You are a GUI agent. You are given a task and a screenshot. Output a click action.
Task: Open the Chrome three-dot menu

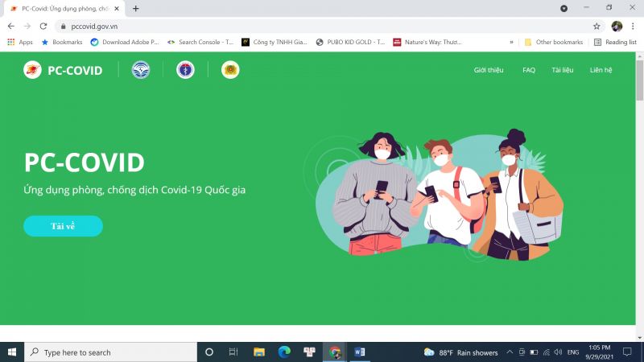pyautogui.click(x=633, y=27)
